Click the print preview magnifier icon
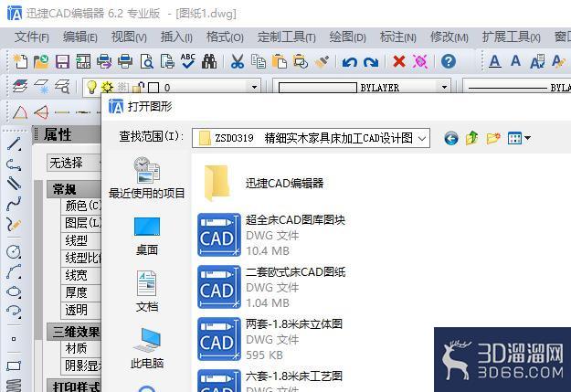The height and width of the screenshot is (392, 571). click(x=146, y=61)
